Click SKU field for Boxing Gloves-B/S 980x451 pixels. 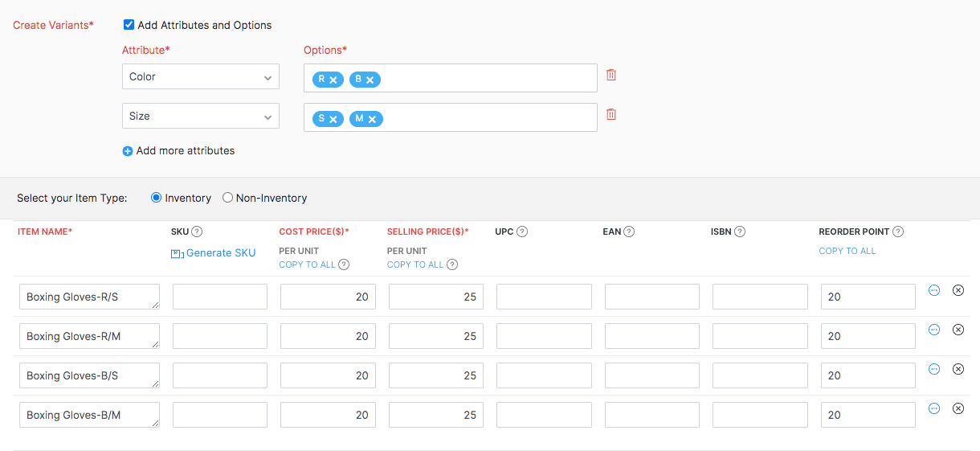coord(220,375)
